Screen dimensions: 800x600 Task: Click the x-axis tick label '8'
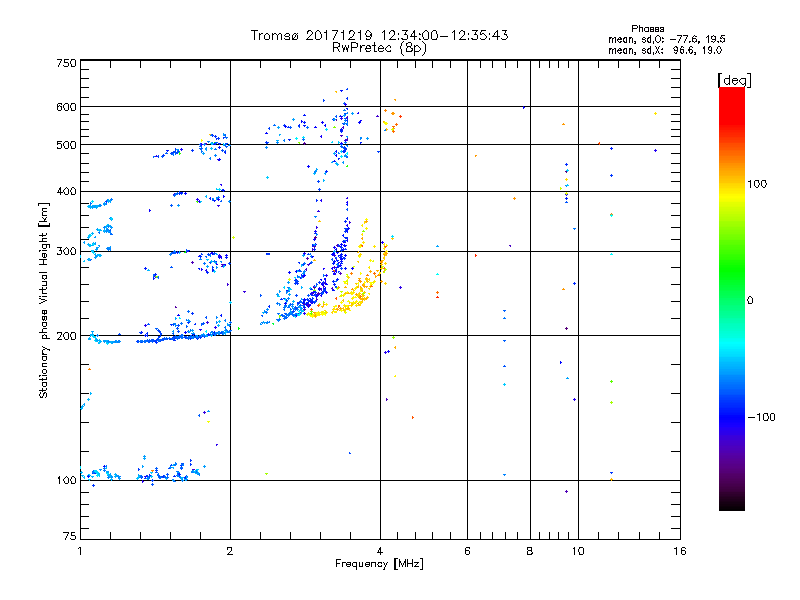point(530,551)
